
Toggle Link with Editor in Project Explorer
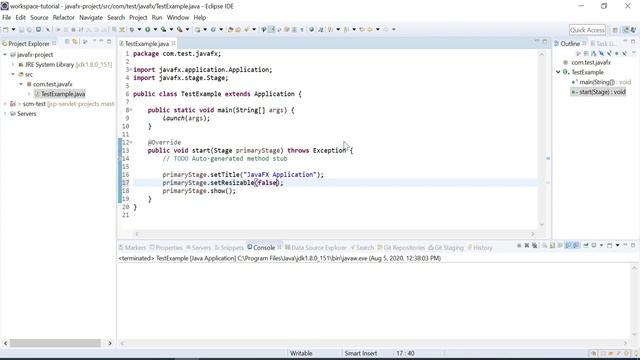[x=75, y=42]
